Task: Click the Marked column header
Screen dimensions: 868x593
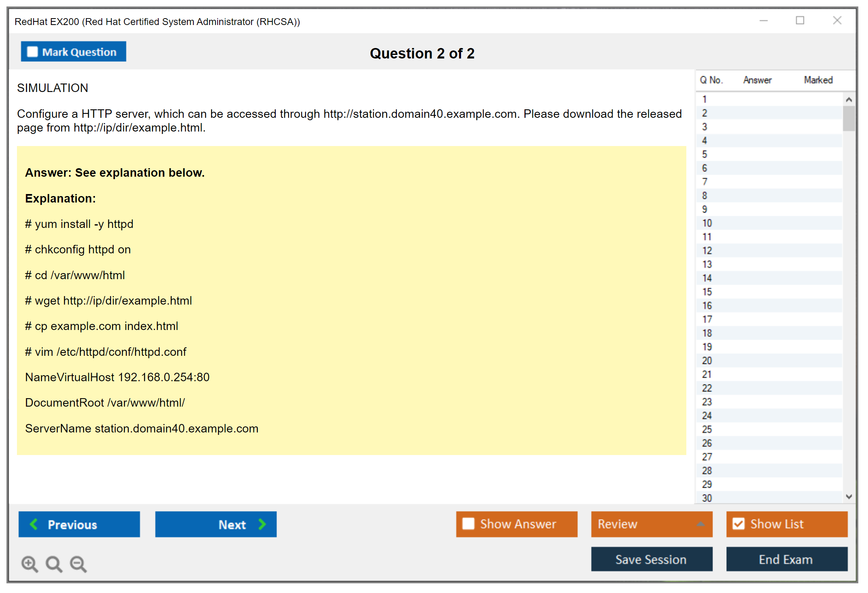Action: click(818, 80)
